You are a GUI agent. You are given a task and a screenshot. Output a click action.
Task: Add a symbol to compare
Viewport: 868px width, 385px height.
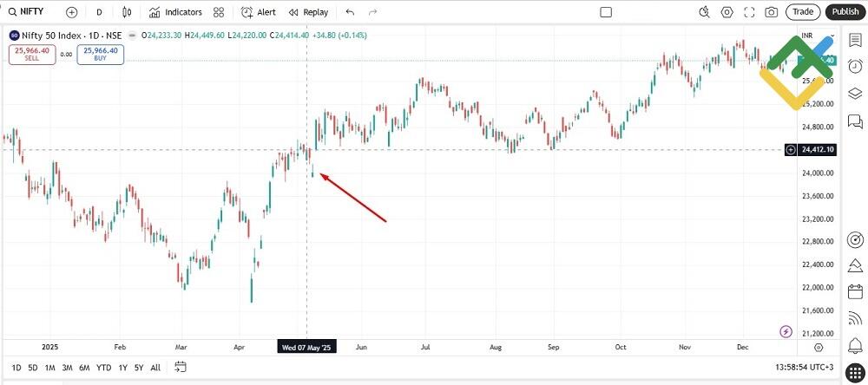coord(71,12)
